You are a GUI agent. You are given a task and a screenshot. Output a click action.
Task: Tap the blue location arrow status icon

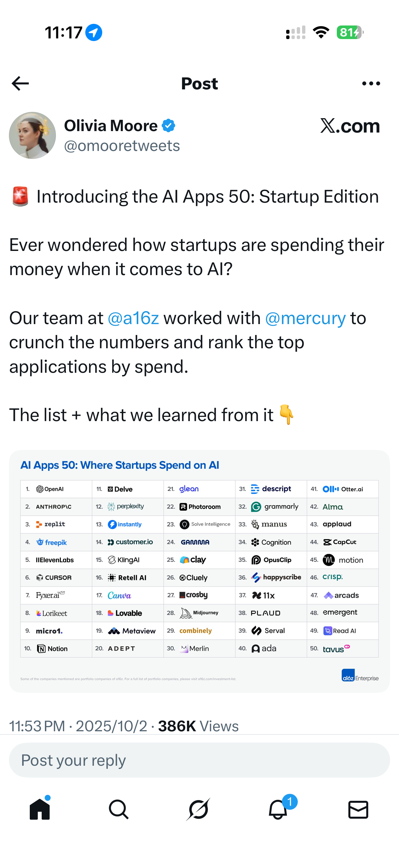pyautogui.click(x=94, y=33)
